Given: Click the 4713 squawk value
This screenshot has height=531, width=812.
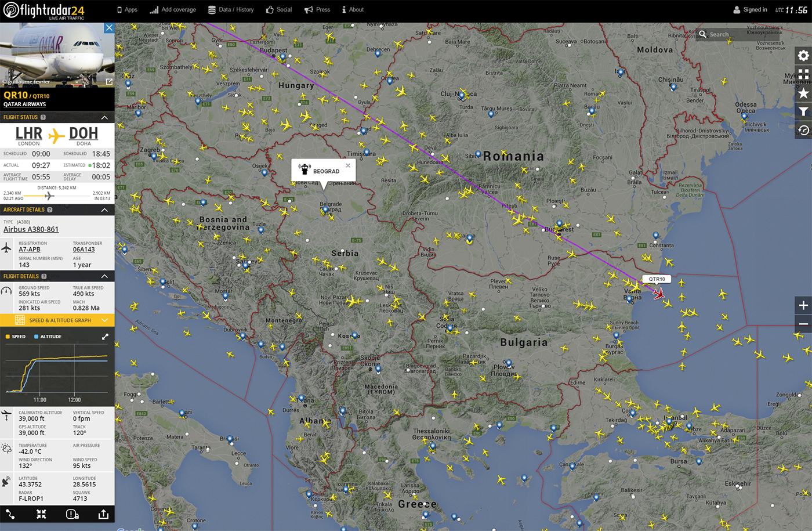Looking at the screenshot, I should pos(80,499).
